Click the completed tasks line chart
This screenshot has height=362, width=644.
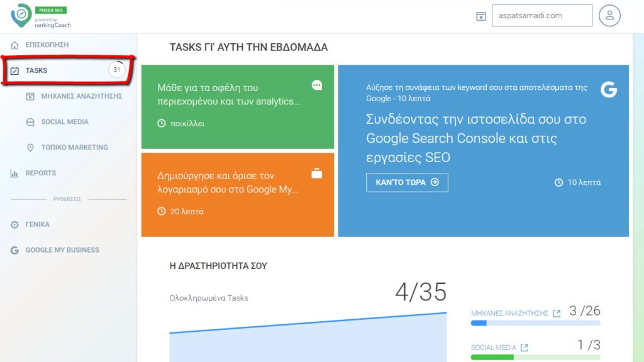(308, 337)
